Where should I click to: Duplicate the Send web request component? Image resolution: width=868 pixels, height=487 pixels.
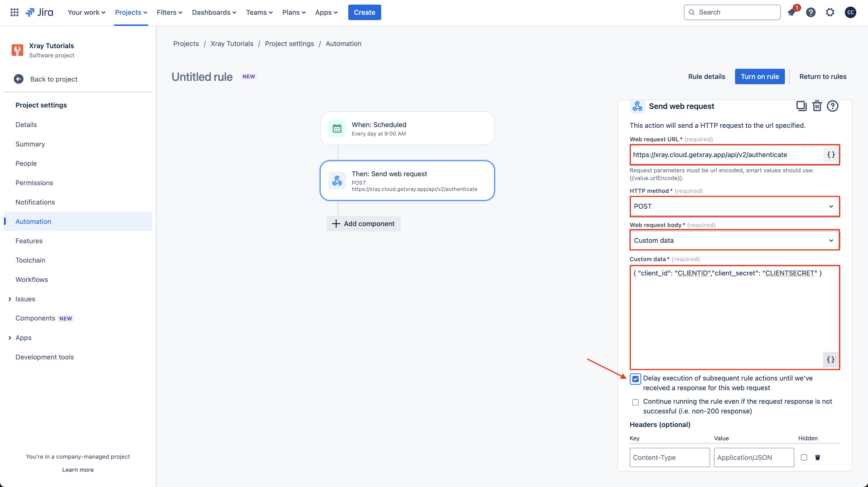pyautogui.click(x=801, y=106)
